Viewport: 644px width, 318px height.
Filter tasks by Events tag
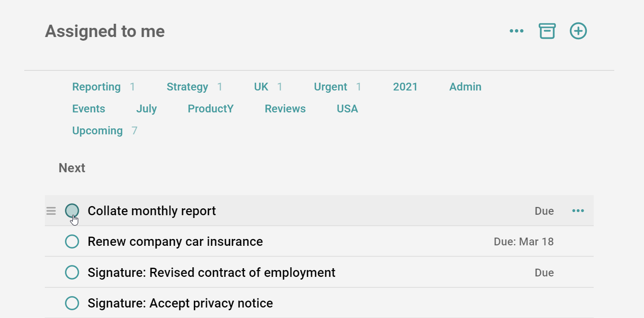[89, 109]
